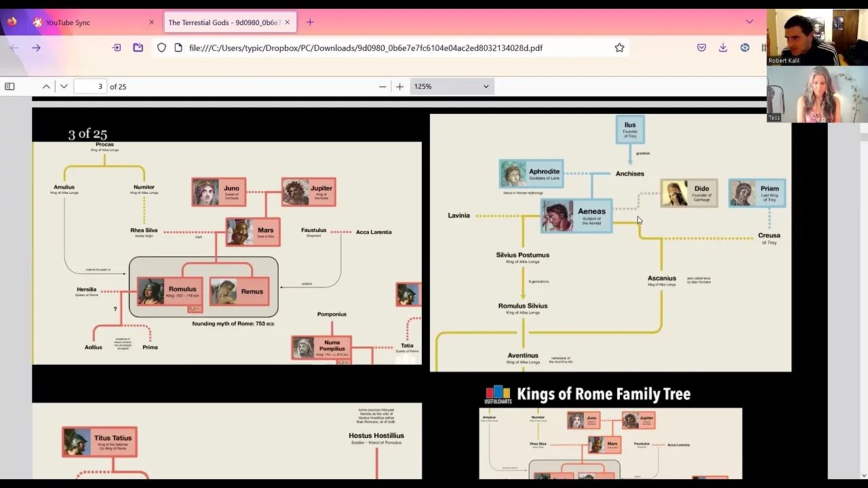Screen dimensions: 868x488
Task: Click the 'Numitor' name
Action: pos(144,187)
